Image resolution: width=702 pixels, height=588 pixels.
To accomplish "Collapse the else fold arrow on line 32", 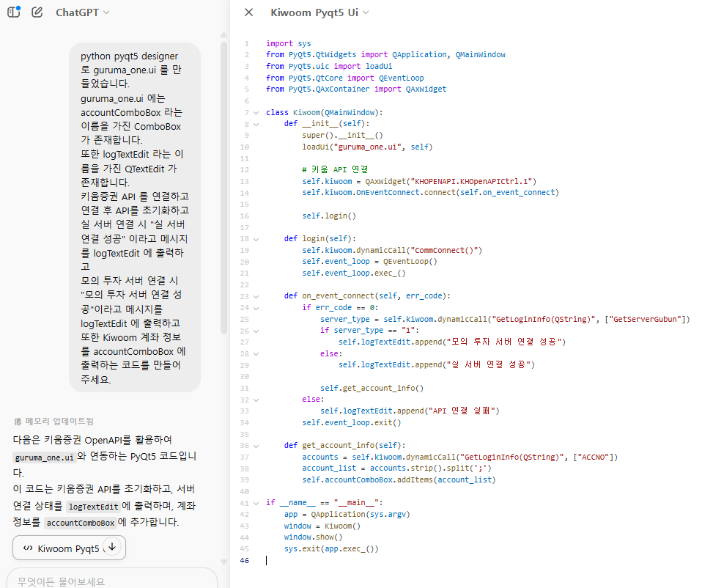I will pyautogui.click(x=256, y=400).
